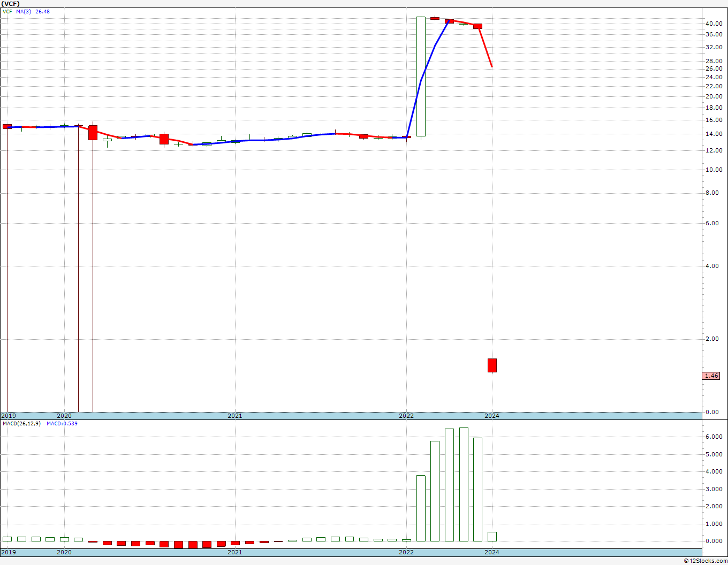The height and width of the screenshot is (565, 728).
Task: Click the 1.46 last price tag
Action: [x=711, y=376]
